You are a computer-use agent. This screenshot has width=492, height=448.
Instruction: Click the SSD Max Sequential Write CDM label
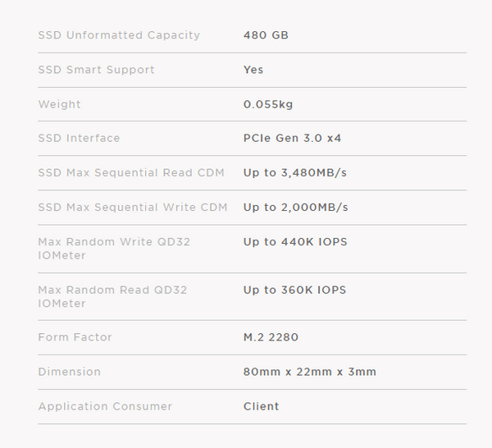coord(133,207)
